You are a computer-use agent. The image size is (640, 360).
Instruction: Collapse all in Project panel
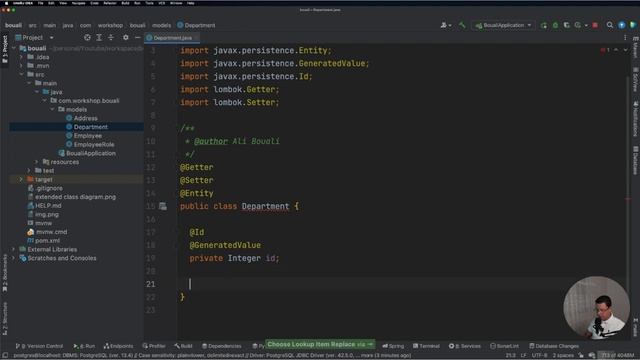(111, 38)
